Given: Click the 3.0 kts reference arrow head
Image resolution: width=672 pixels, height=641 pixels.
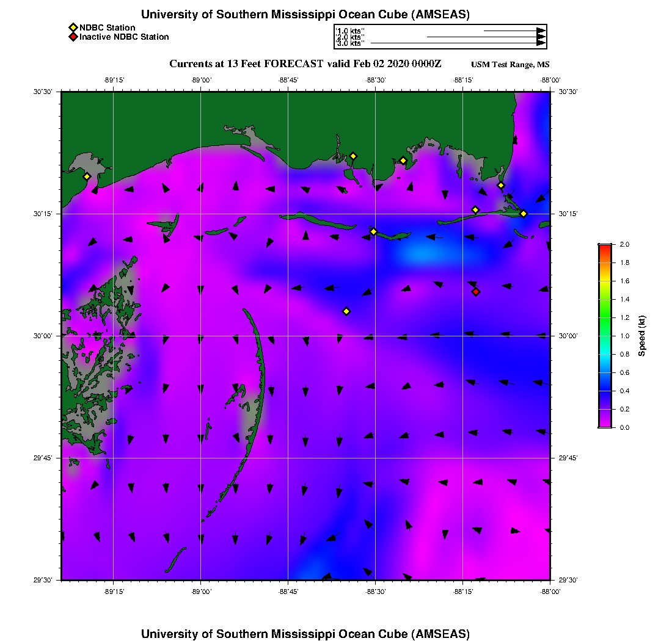Looking at the screenshot, I should click(541, 43).
